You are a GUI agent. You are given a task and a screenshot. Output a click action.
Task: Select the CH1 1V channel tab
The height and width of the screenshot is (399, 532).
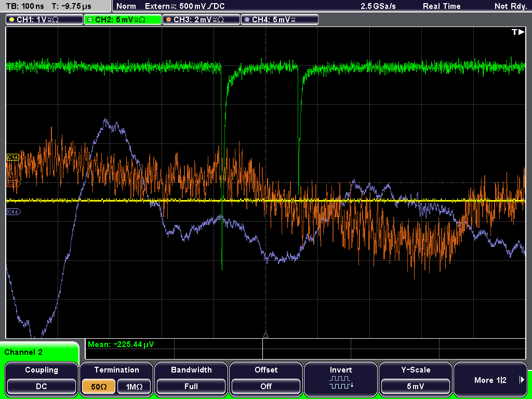click(45, 20)
